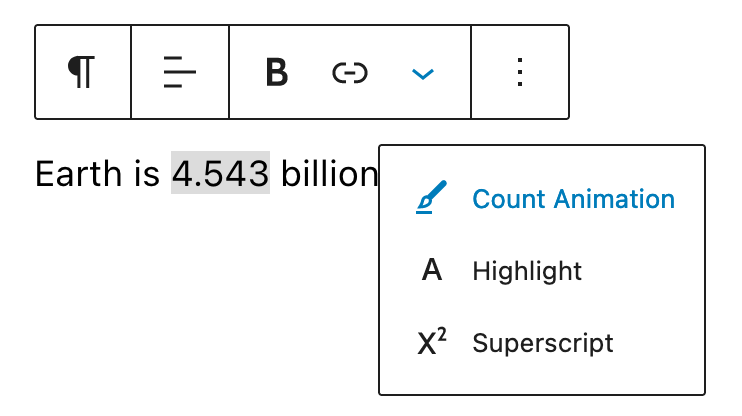The width and height of the screenshot is (742, 416).
Task: Click the vertical ellipsis at the toolbar end
Action: pyautogui.click(x=519, y=72)
